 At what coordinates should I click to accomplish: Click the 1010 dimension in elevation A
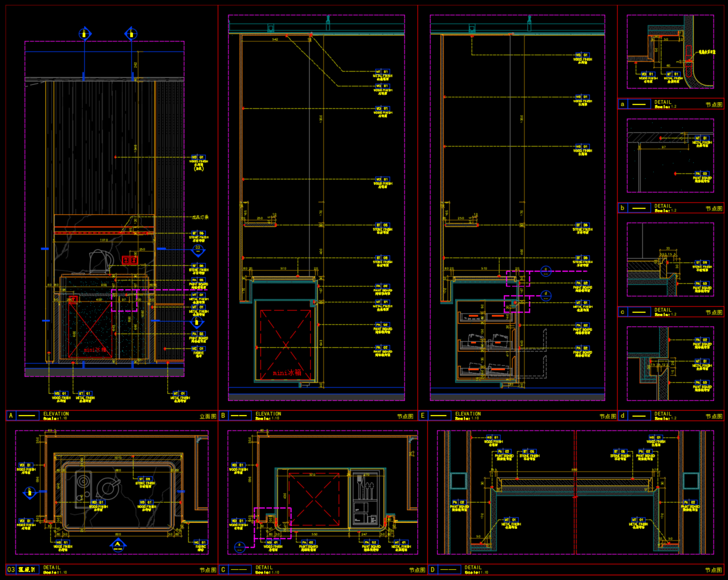pos(104,240)
